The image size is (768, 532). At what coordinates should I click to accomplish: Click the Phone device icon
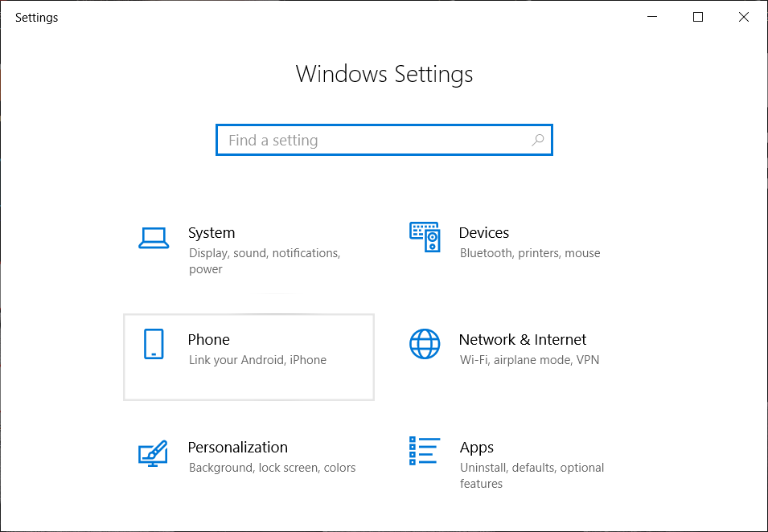pyautogui.click(x=153, y=344)
